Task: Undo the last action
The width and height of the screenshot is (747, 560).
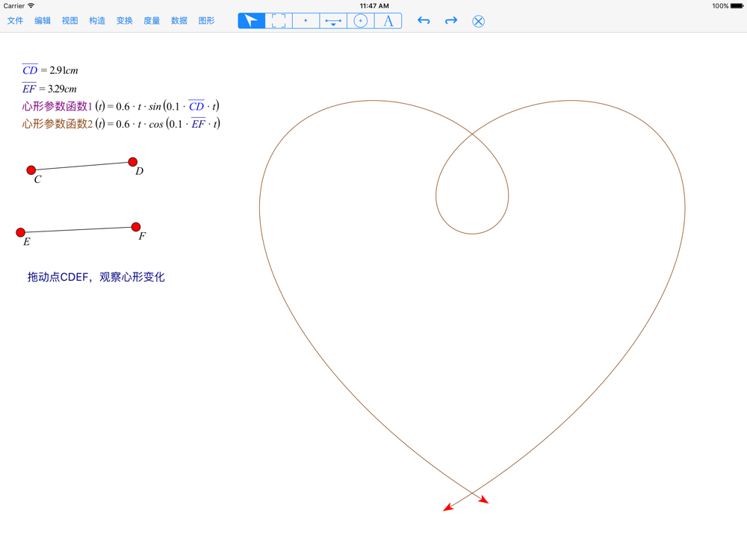Action: [424, 21]
